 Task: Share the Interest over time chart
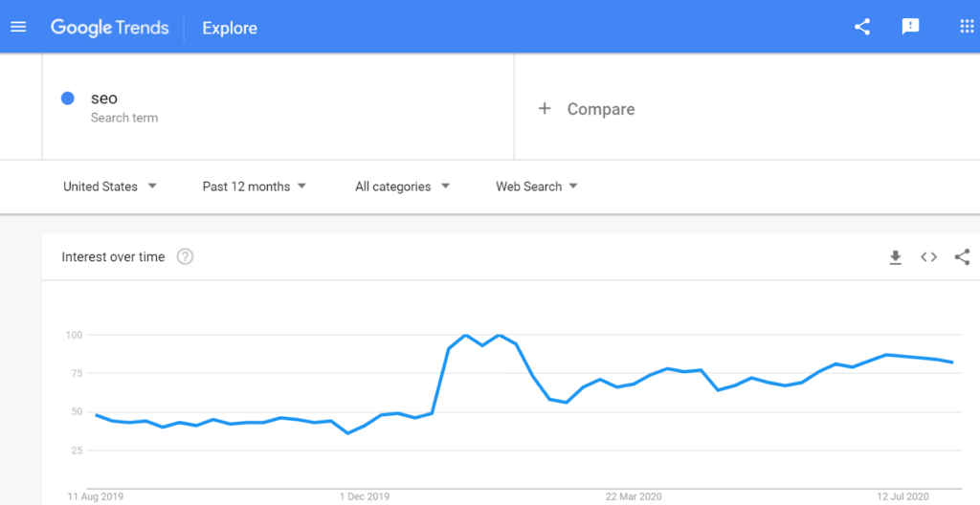click(962, 256)
